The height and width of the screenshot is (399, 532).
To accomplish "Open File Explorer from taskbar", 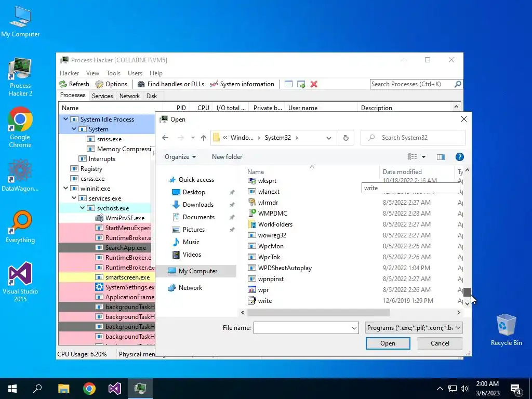I will click(63, 389).
